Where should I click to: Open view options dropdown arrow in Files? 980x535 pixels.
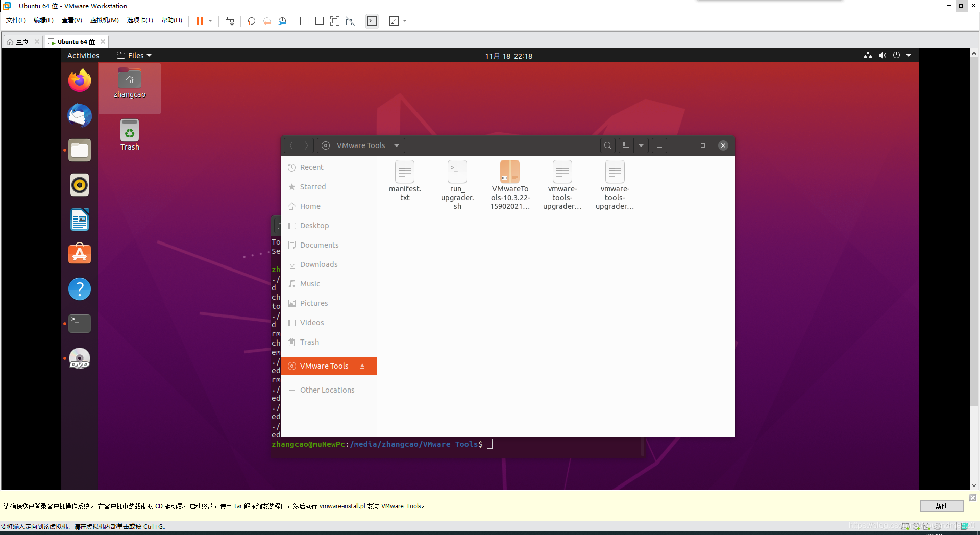pos(641,145)
